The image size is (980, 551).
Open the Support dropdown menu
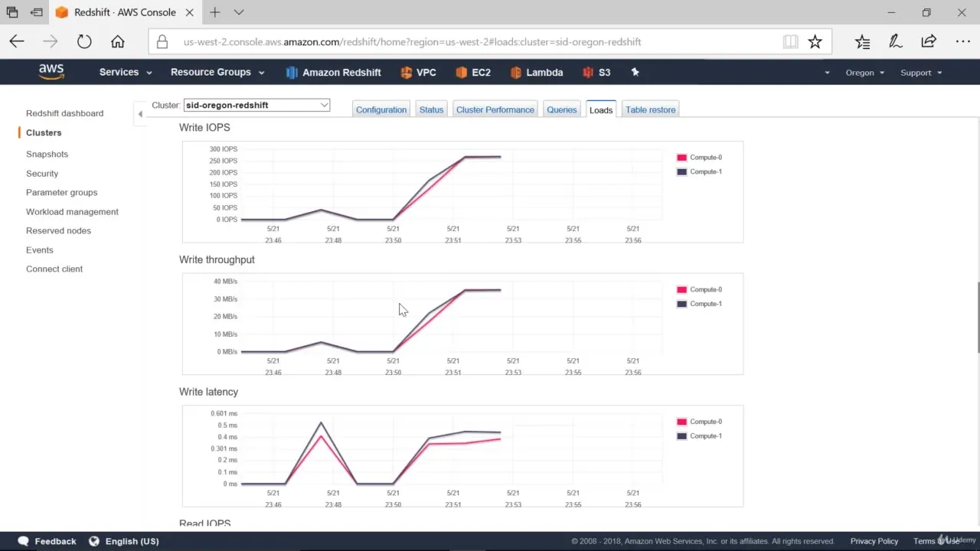click(921, 73)
